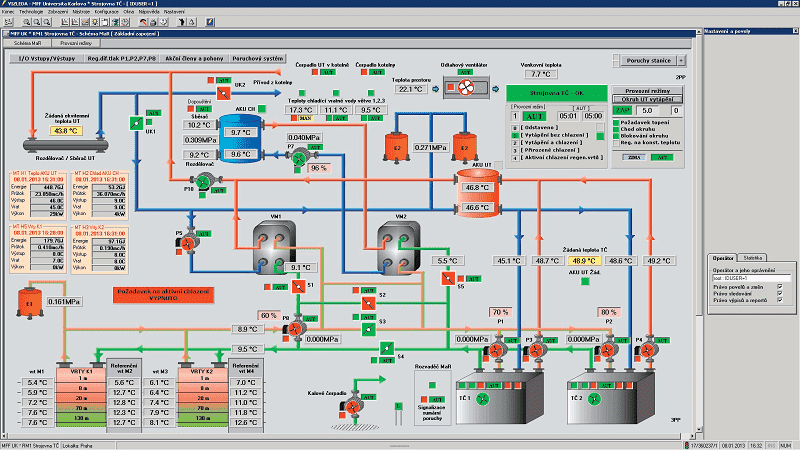Click the first magnifier zoom toolbar icon
This screenshot has height=450, width=800.
[27, 22]
